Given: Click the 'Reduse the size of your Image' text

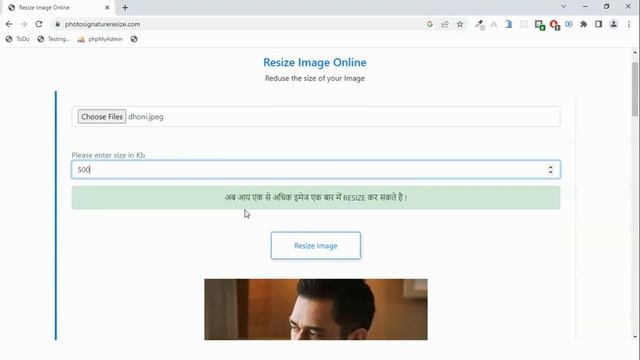Looking at the screenshot, I should (x=315, y=78).
